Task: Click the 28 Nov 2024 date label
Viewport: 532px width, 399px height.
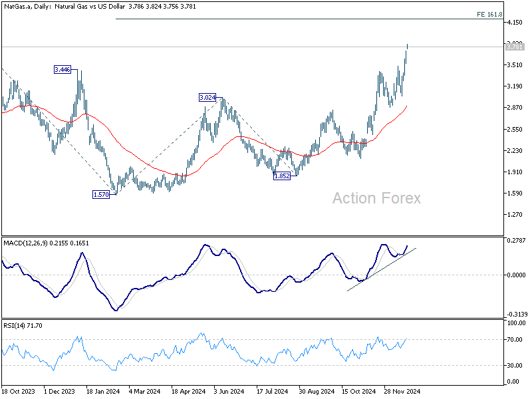Action: [402, 391]
